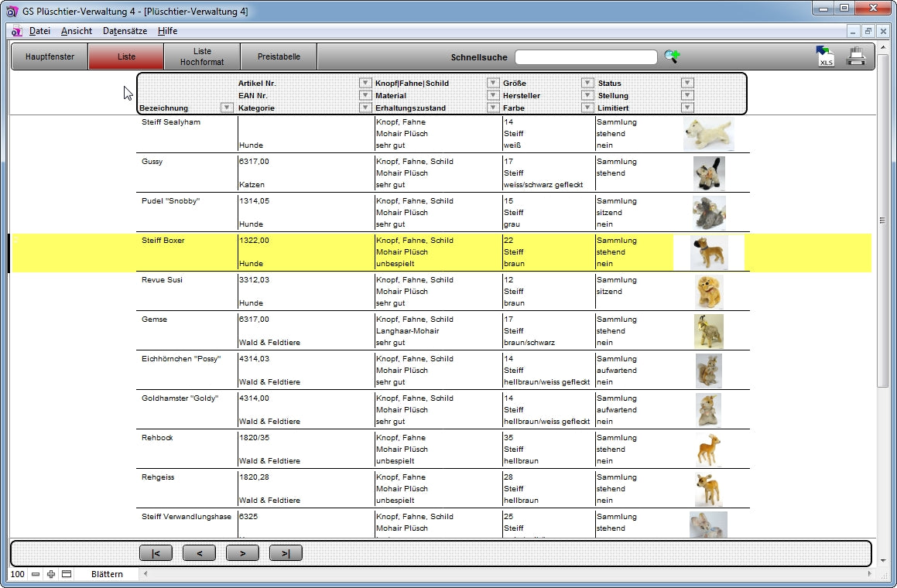This screenshot has width=897, height=588.
Task: Open the Artikel Nr. column dropdown
Action: (x=365, y=83)
